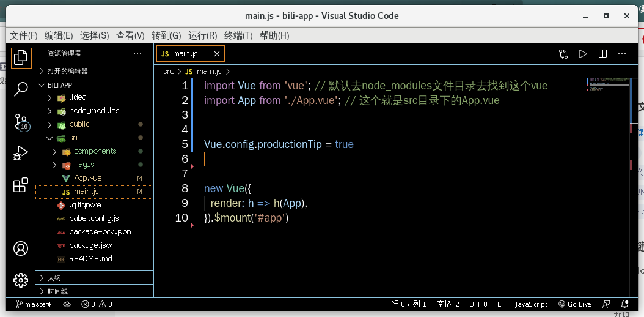644x317 pixels.
Task: Run the file with the play icon
Action: coord(583,54)
